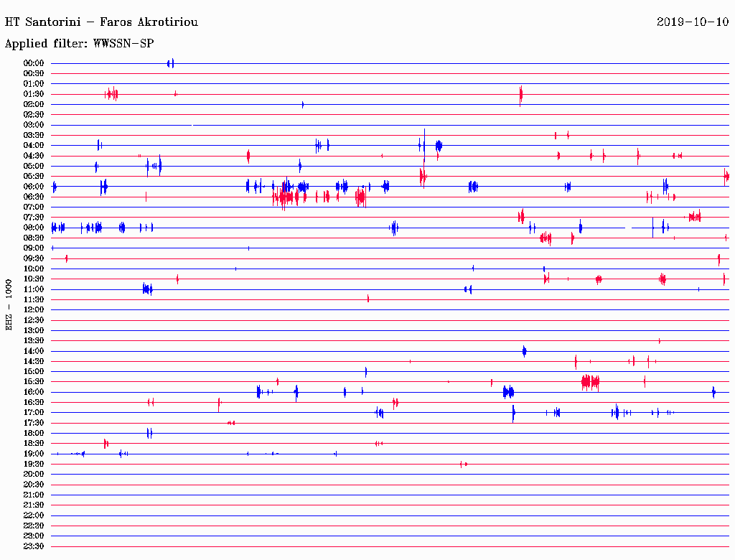Click the blue event cluster on the 11:00 trace
This screenshot has height=560, width=735.
[148, 289]
